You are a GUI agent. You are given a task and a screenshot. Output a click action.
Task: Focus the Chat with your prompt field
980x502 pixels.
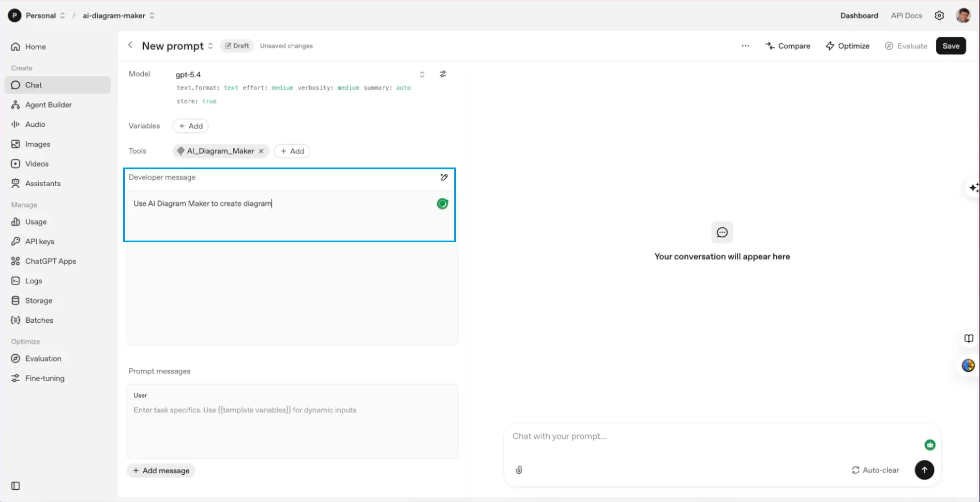[714, 436]
